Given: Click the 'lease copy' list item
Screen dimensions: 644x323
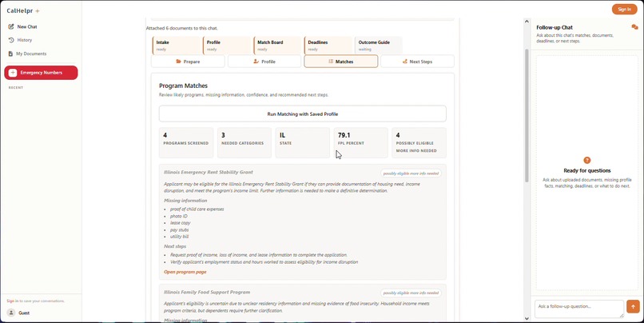Looking at the screenshot, I should [x=181, y=223].
